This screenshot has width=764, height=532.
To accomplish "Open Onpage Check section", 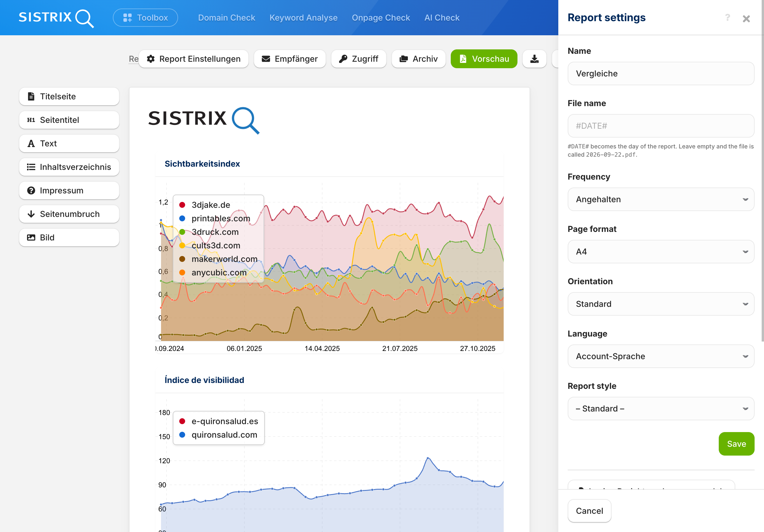I will click(x=381, y=18).
